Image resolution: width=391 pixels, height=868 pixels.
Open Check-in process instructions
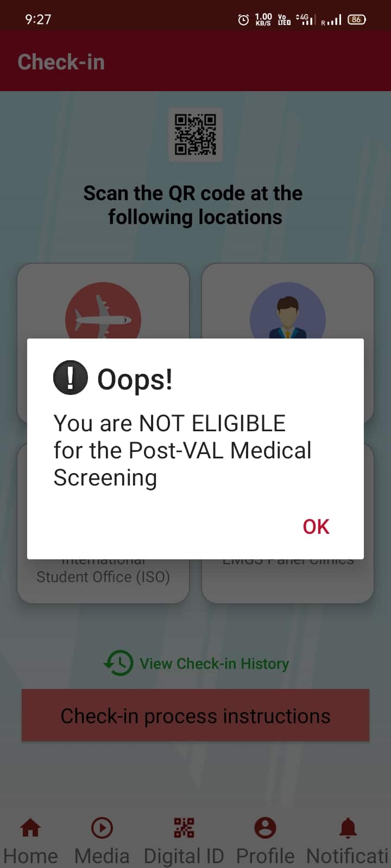pyautogui.click(x=195, y=716)
